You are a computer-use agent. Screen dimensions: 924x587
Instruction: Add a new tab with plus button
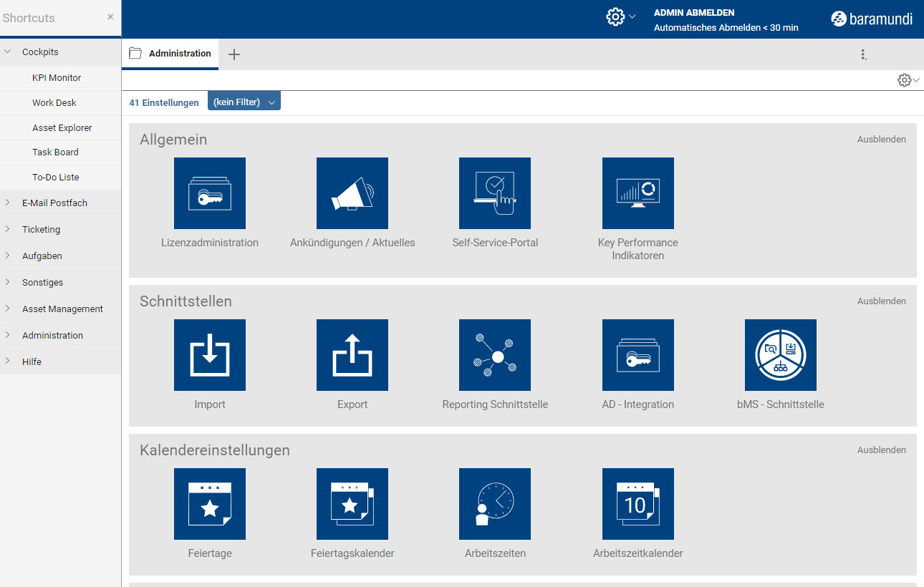(234, 54)
